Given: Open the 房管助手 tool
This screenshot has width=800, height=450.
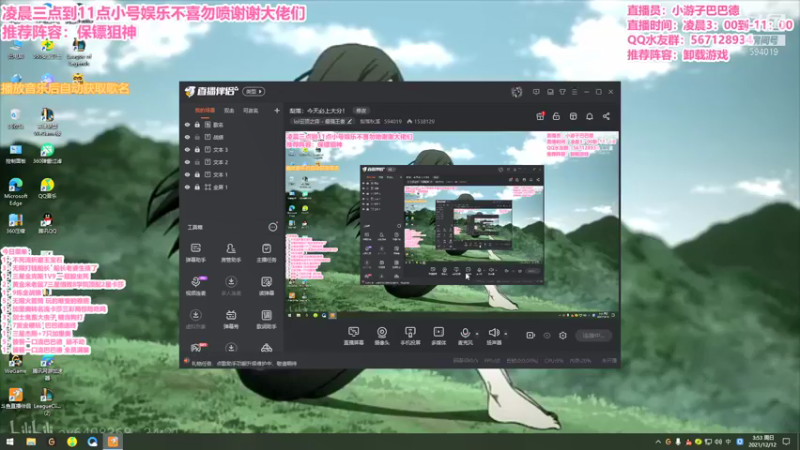Looking at the screenshot, I should tap(231, 253).
